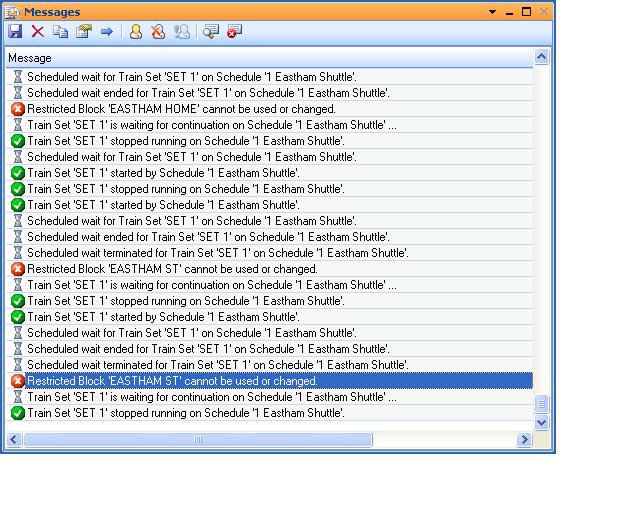Click the Save messages floppy disk icon

(15, 32)
